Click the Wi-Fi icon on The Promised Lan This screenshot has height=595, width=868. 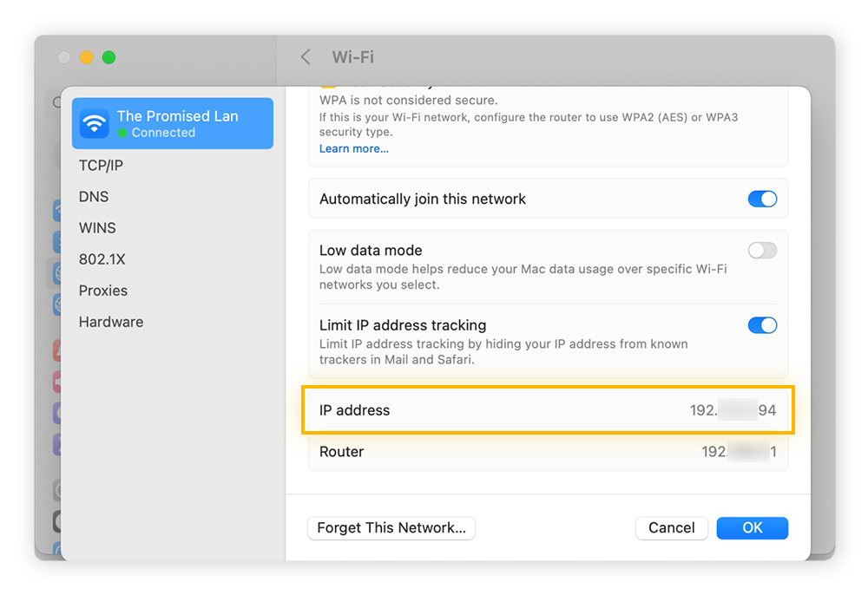[95, 123]
